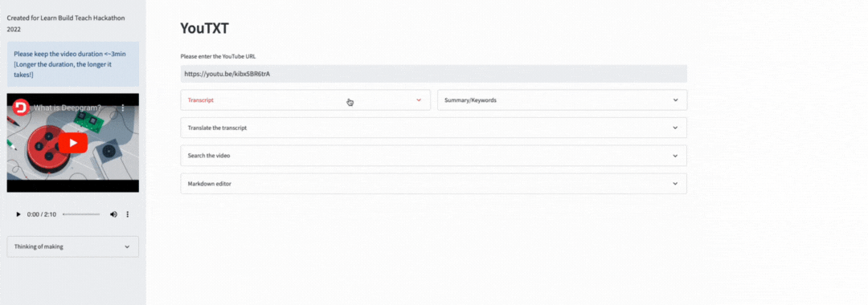Click the YouTube URL input field
The height and width of the screenshot is (305, 868).
(x=433, y=74)
